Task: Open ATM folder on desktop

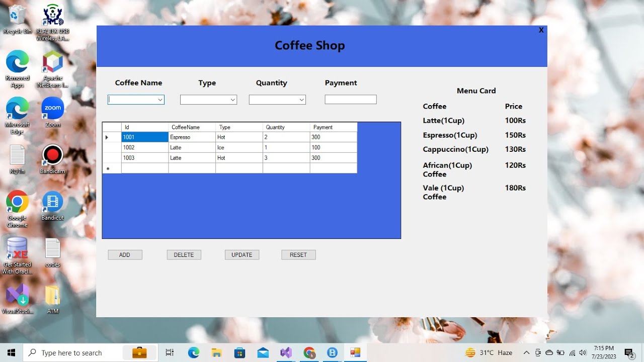Action: point(52,299)
